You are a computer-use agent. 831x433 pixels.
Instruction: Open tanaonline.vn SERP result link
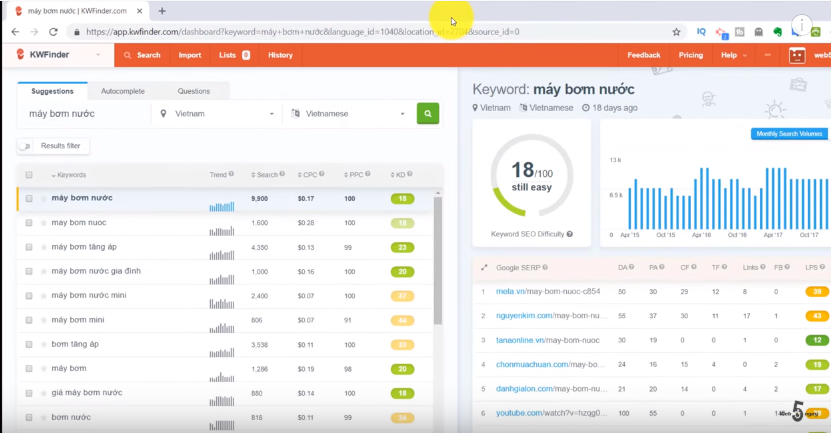[x=548, y=340]
